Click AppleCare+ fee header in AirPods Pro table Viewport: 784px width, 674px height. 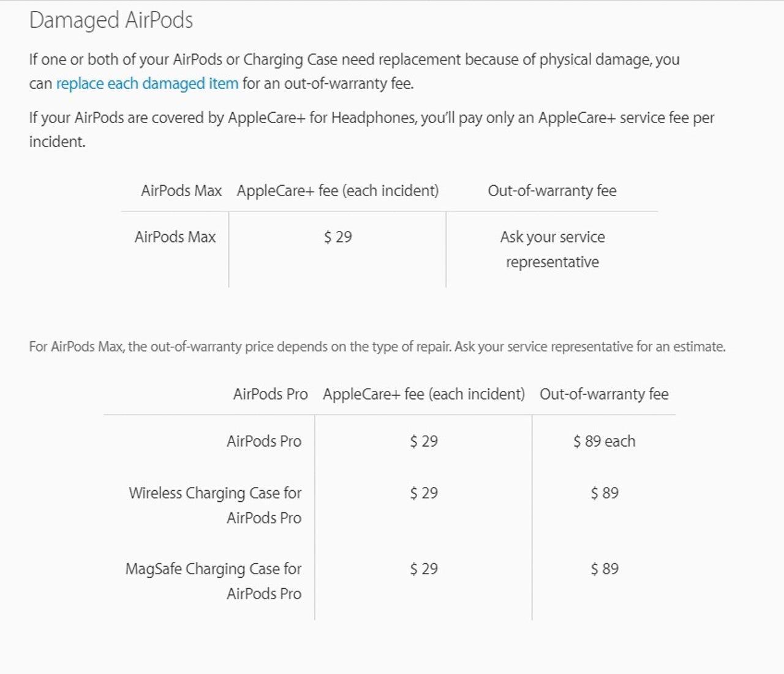(x=424, y=394)
